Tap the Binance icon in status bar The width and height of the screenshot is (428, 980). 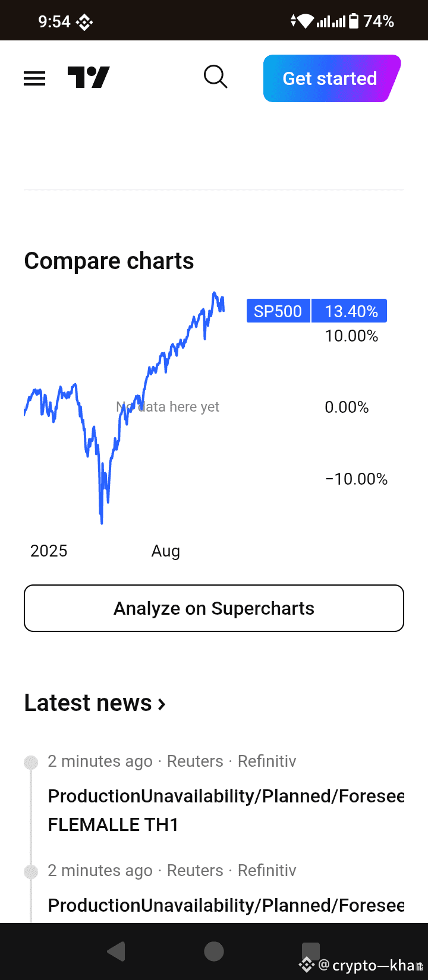point(84,23)
